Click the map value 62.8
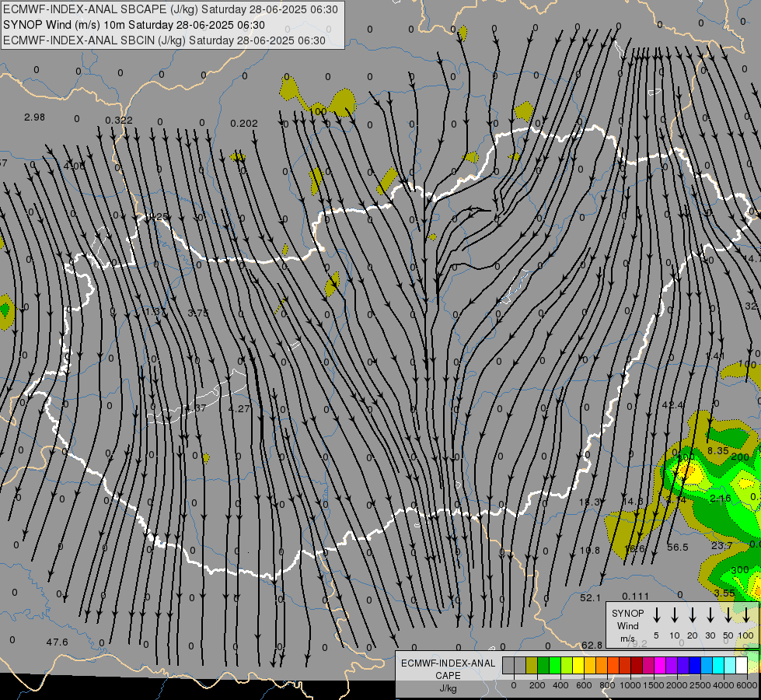761x700 pixels. coord(592,645)
